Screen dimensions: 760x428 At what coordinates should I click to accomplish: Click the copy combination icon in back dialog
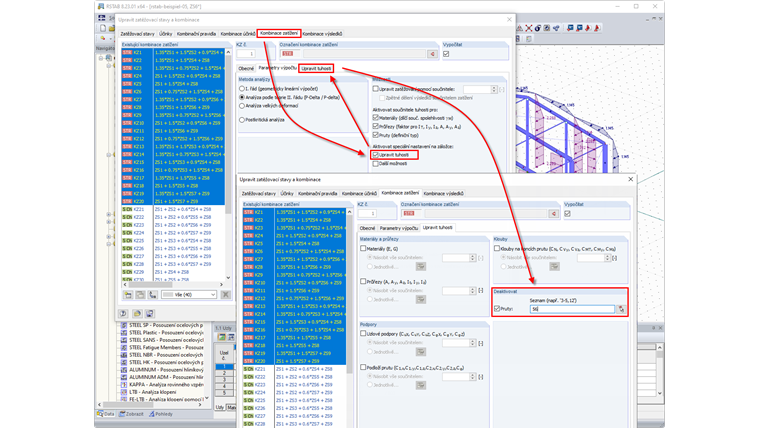click(140, 295)
